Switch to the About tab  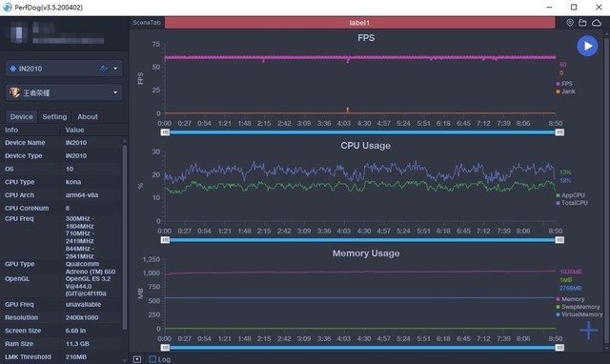(88, 116)
